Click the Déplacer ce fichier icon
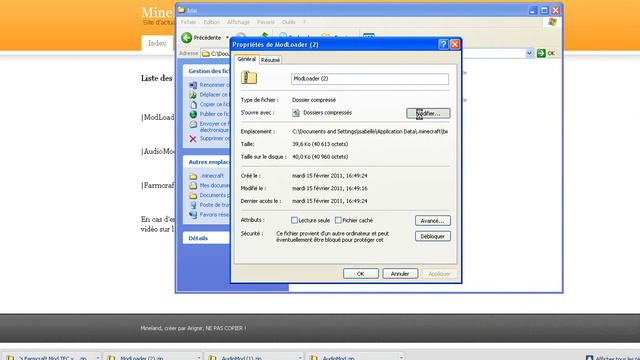 [193, 95]
